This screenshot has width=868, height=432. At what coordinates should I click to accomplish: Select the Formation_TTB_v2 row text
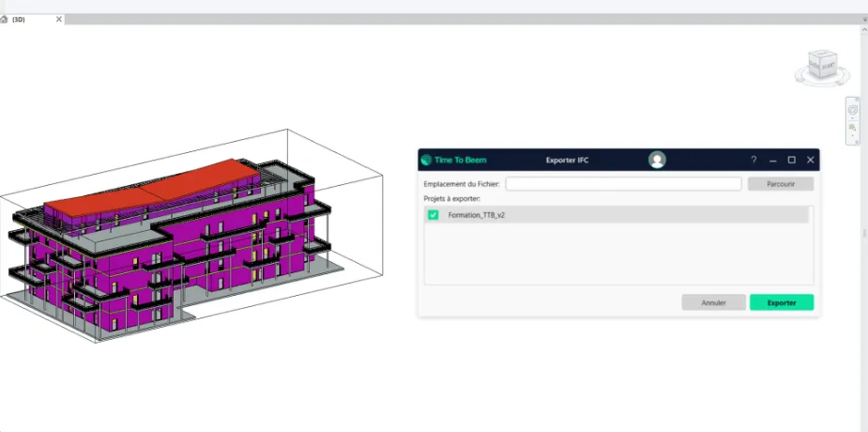pyautogui.click(x=476, y=215)
